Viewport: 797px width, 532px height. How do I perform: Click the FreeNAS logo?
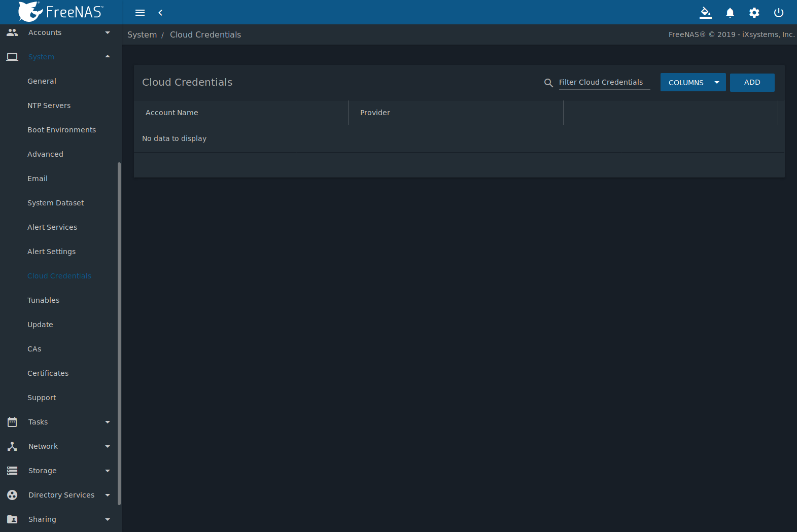click(61, 12)
